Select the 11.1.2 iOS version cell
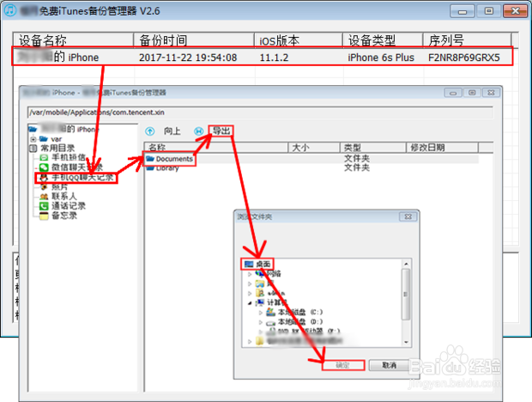This screenshot has height=402, width=532. pos(274,58)
